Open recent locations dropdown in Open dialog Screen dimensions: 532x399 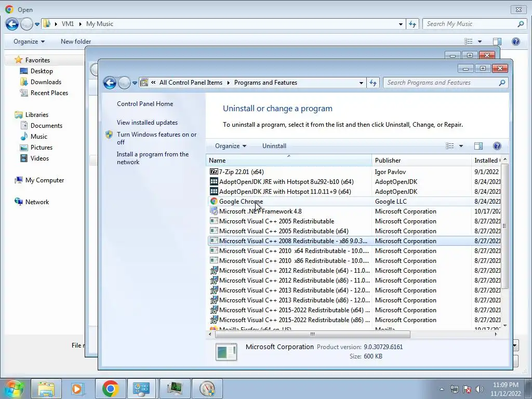pos(37,24)
